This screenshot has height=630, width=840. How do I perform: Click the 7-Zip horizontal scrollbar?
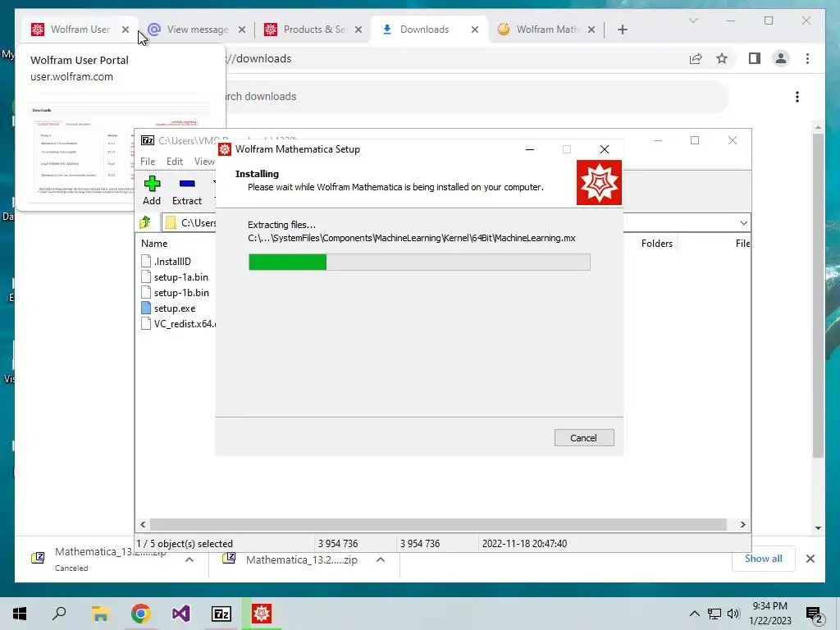(438, 524)
